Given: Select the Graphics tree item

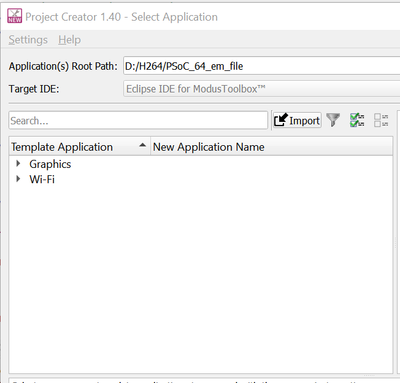Looking at the screenshot, I should click(x=50, y=164).
